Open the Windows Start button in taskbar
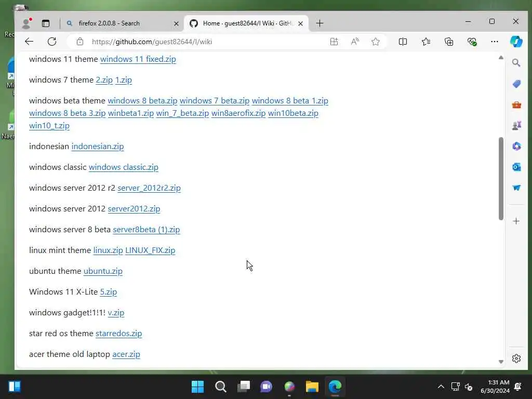The height and width of the screenshot is (399, 532). point(197,387)
